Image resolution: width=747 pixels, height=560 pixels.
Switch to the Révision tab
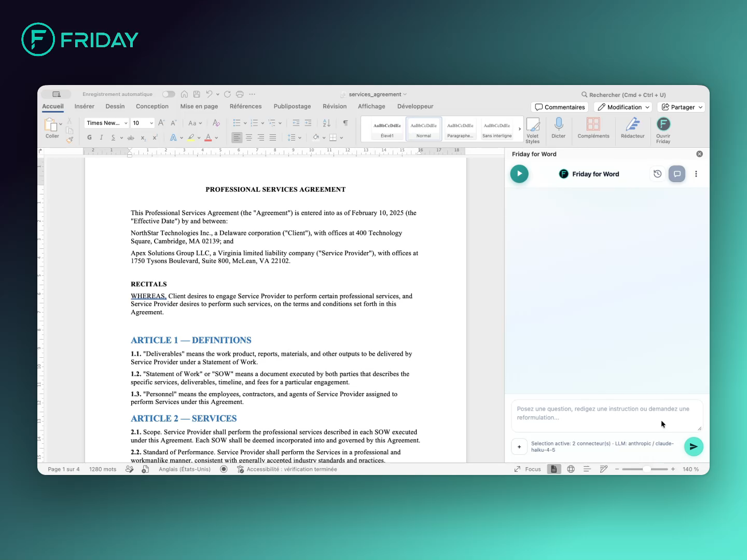(335, 106)
